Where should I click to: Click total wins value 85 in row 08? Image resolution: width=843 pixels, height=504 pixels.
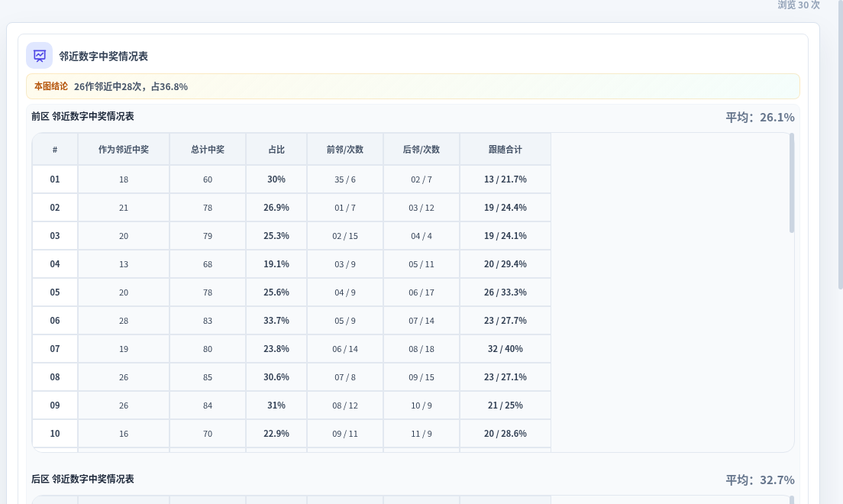208,377
